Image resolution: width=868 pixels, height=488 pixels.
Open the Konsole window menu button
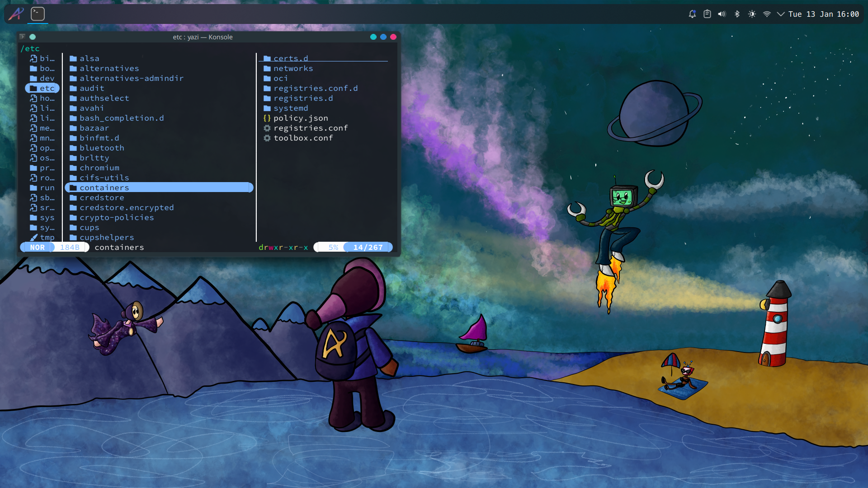point(22,37)
